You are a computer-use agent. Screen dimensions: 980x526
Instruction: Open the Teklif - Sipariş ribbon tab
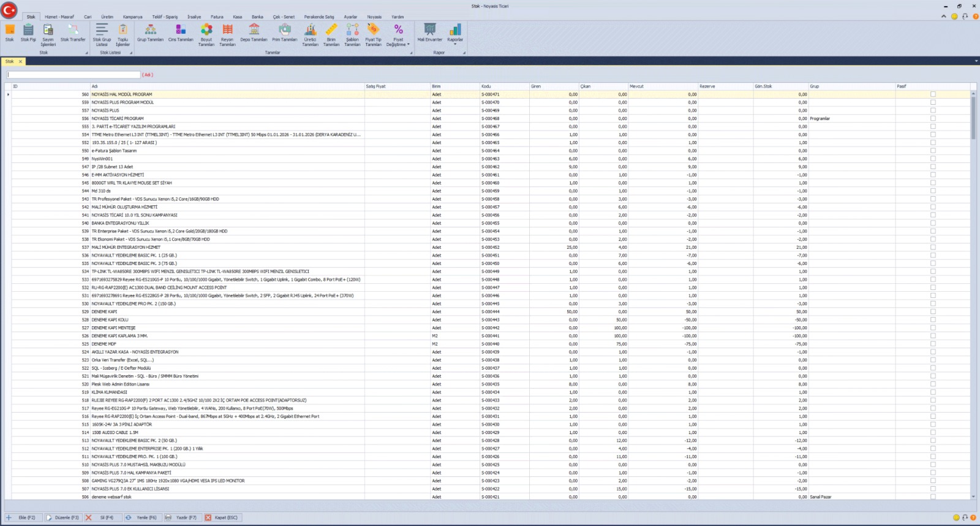coord(165,17)
